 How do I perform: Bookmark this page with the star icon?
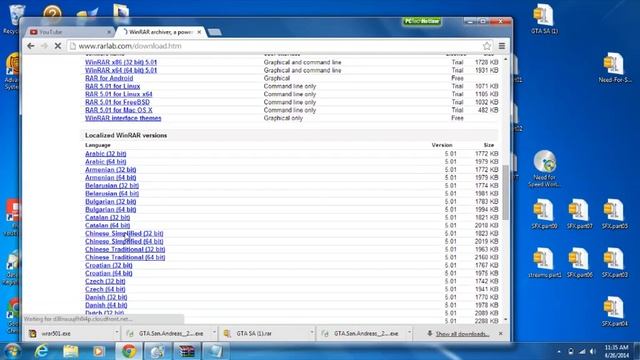click(x=487, y=46)
